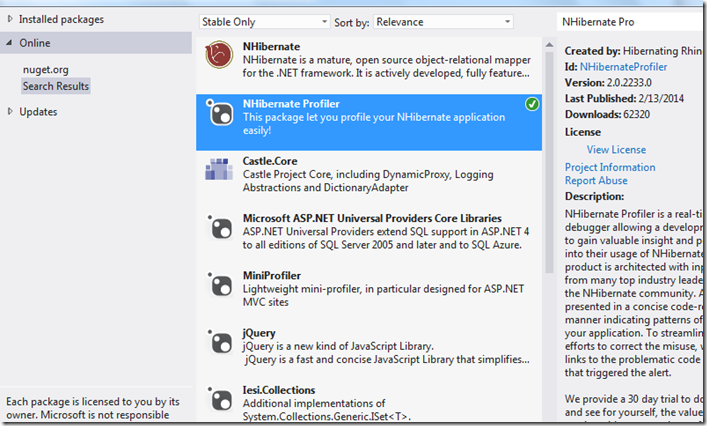Select the Microsoft ASP.NET Universal Providers Core Libraries title
This screenshot has width=707, height=426.
(372, 218)
